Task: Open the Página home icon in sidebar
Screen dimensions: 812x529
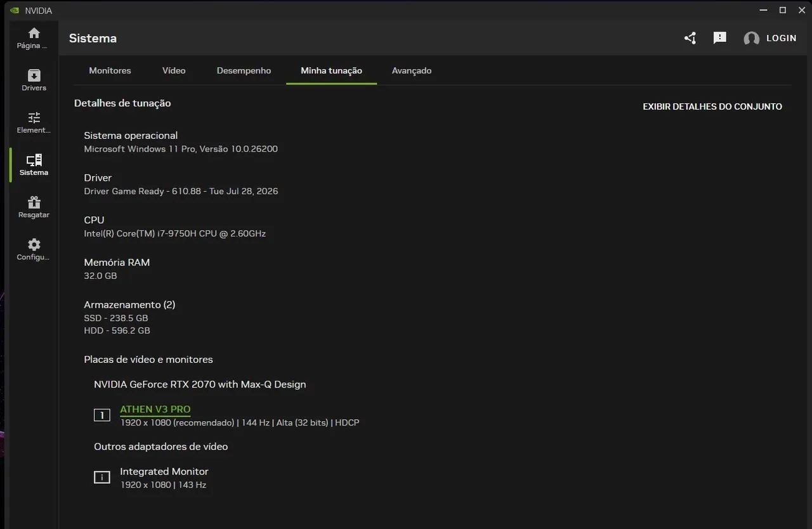Action: pyautogui.click(x=34, y=33)
